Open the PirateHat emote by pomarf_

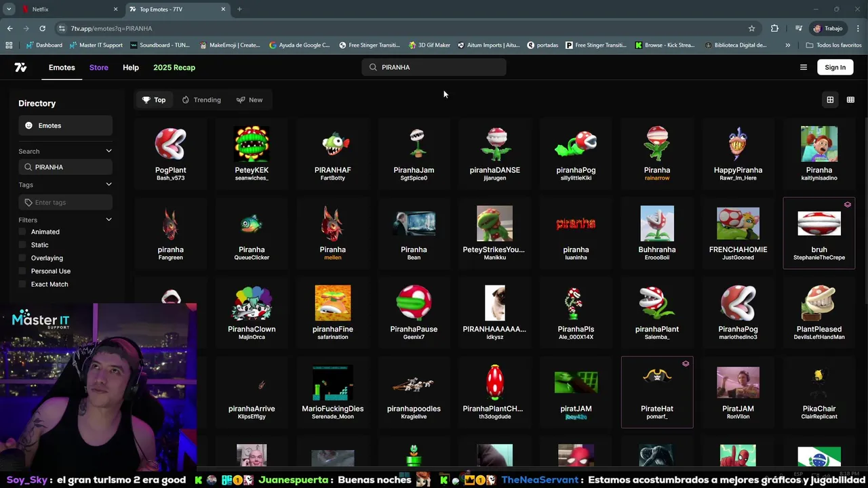tap(656, 392)
